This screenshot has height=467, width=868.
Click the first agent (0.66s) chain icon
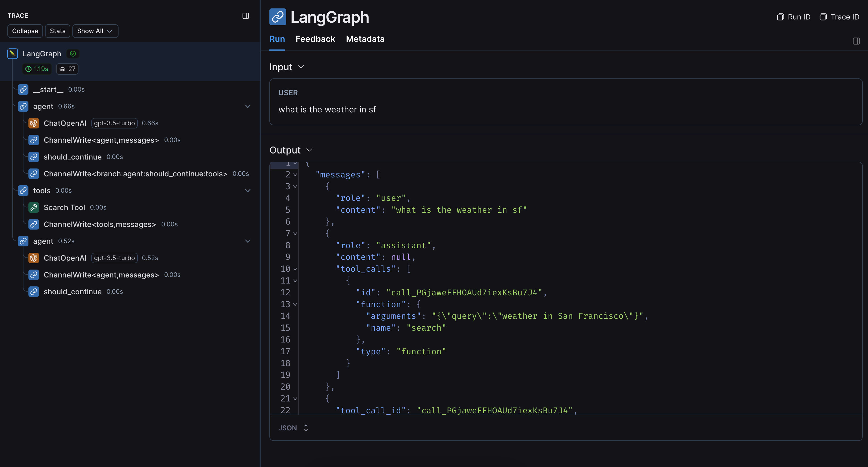[x=23, y=106]
